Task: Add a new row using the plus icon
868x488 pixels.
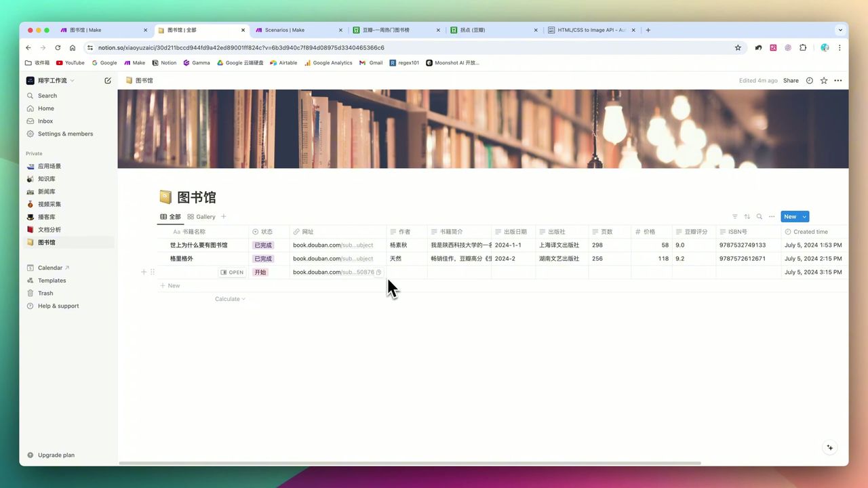Action: 143,272
